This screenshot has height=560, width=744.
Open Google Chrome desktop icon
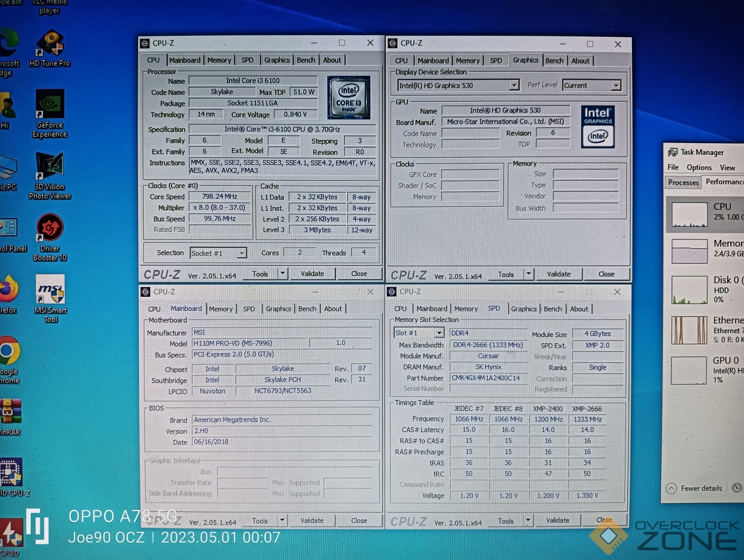pyautogui.click(x=9, y=359)
